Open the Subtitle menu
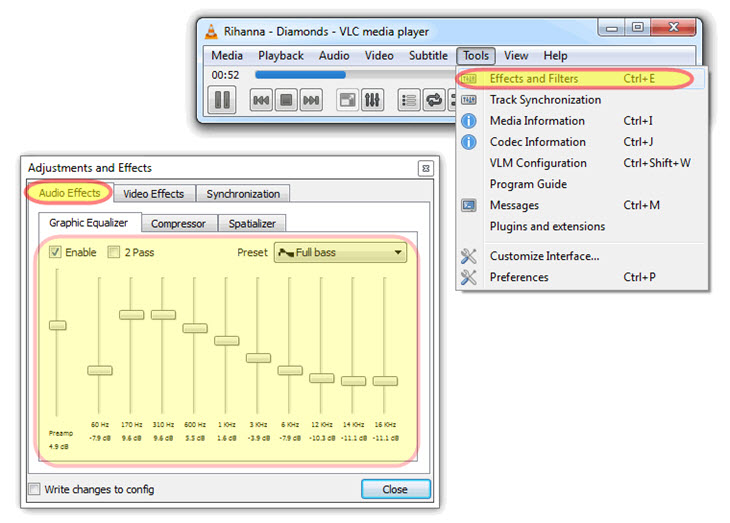The image size is (730, 523). click(428, 55)
